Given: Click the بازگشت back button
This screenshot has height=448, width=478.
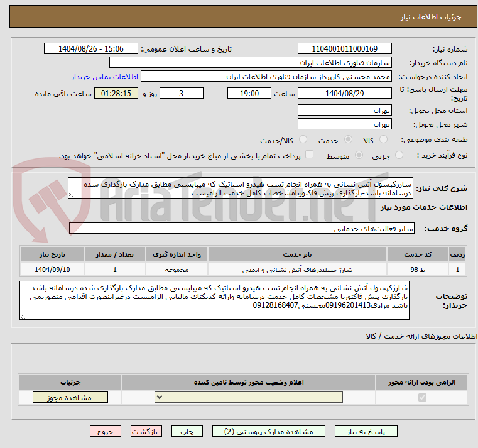Looking at the screenshot, I should (x=146, y=431).
